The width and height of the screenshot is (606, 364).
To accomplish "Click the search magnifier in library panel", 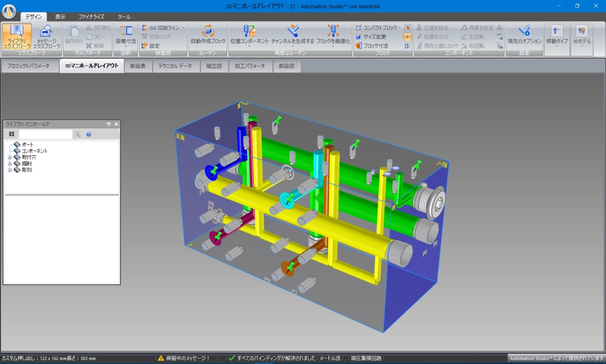I will [x=77, y=134].
